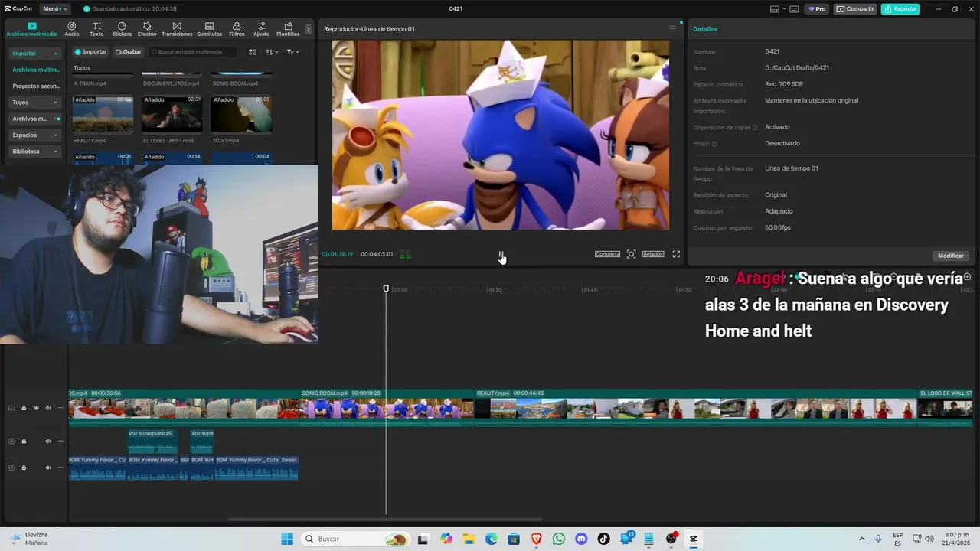Viewport: 980px width, 551px height.
Task: Click the Pro badge
Action: pyautogui.click(x=817, y=9)
